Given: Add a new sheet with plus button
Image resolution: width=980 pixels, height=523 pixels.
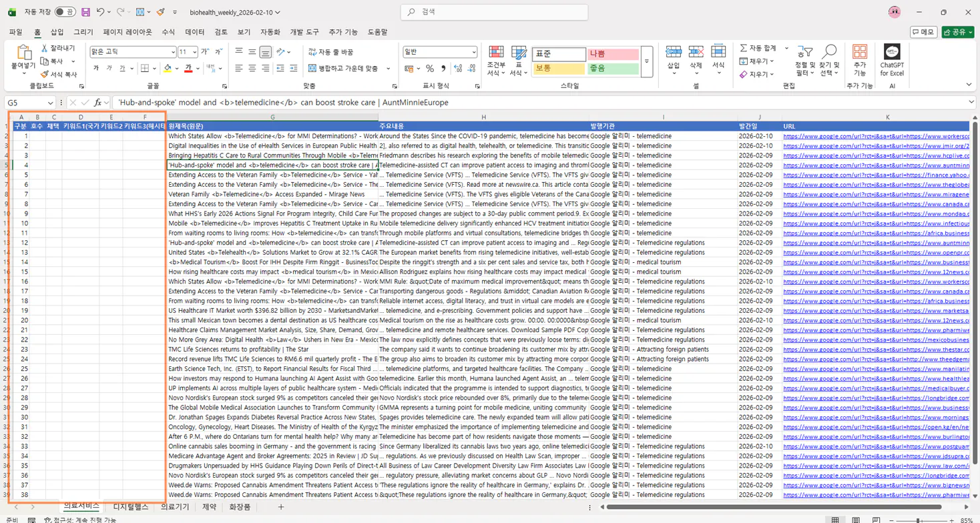Looking at the screenshot, I should (281, 508).
